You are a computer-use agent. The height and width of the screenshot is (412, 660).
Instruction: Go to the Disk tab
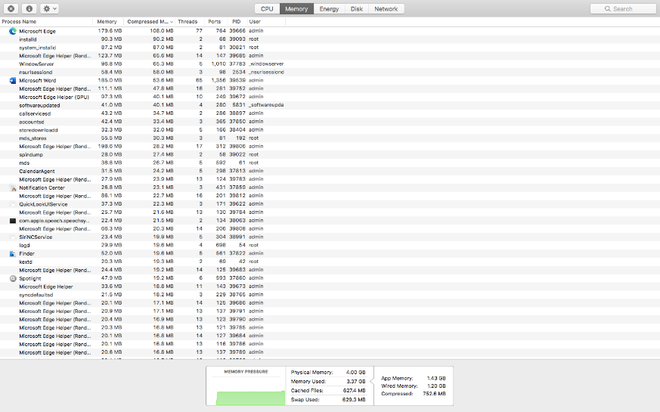click(357, 9)
